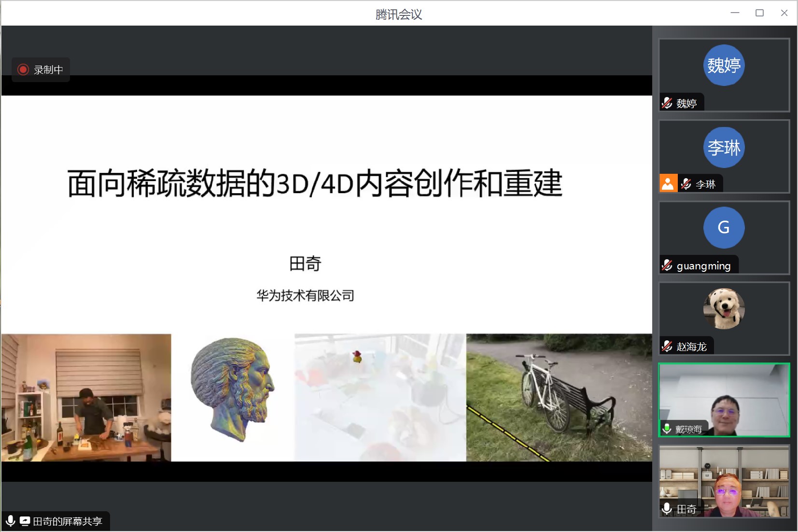798x532 pixels.
Task: Click the presenter name 田奇 on the slide
Action: coord(305,264)
